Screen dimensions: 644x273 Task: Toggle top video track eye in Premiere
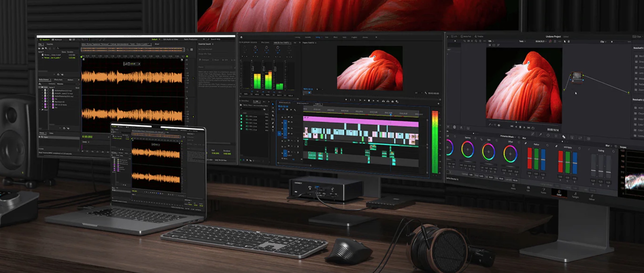pos(292,117)
